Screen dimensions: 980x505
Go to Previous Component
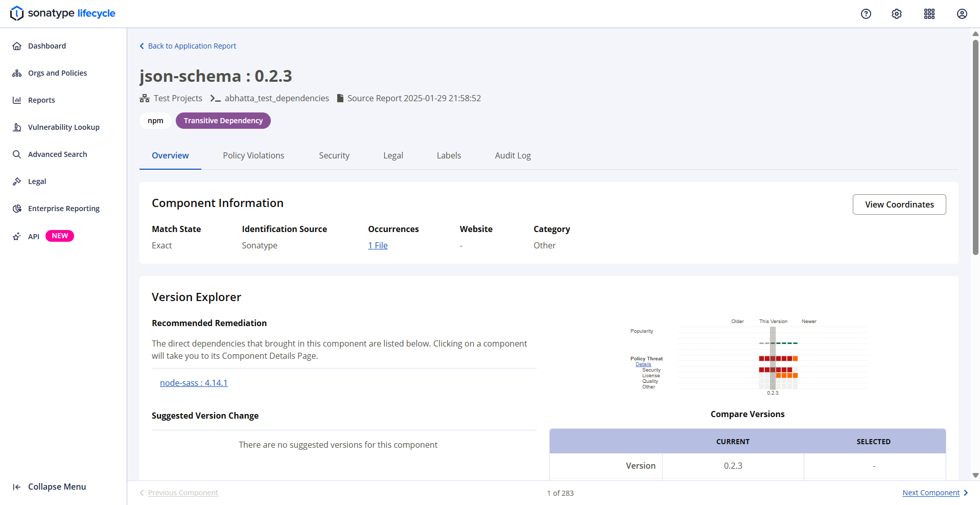(183, 493)
